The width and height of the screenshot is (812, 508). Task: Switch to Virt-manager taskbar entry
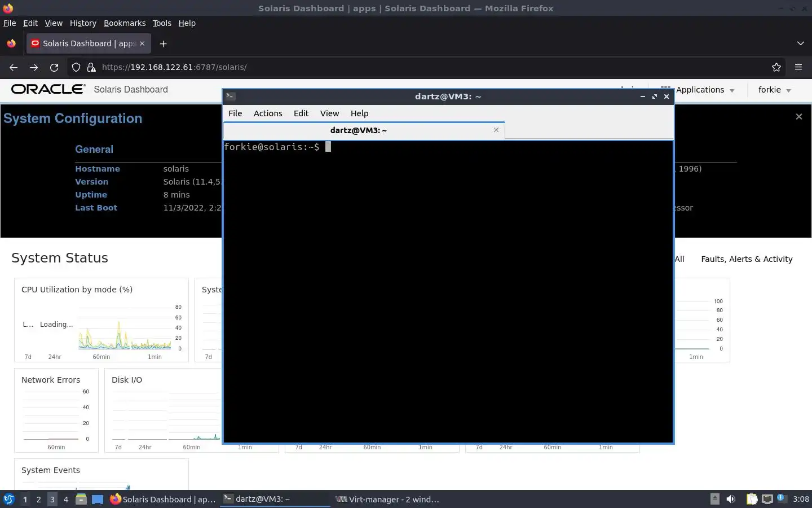coord(387,499)
